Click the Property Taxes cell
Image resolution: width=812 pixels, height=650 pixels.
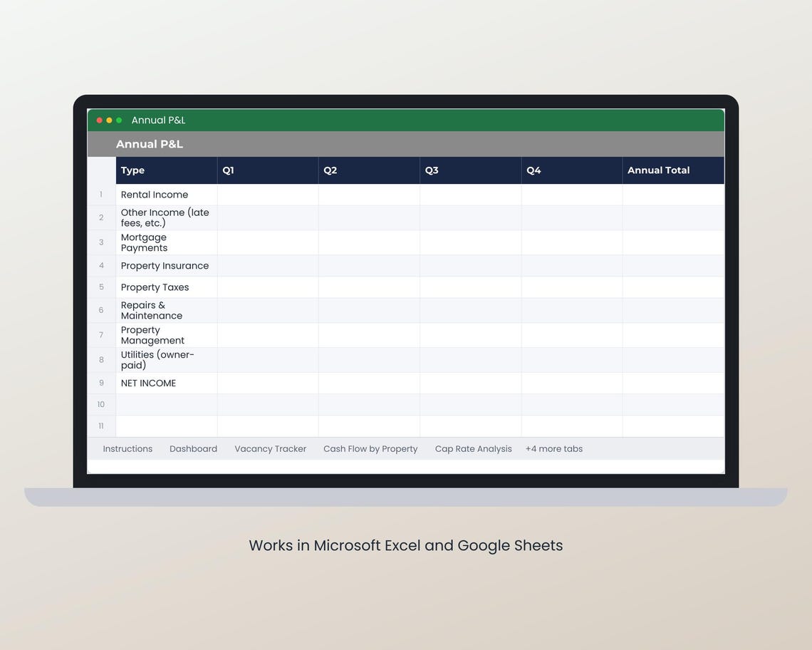166,287
